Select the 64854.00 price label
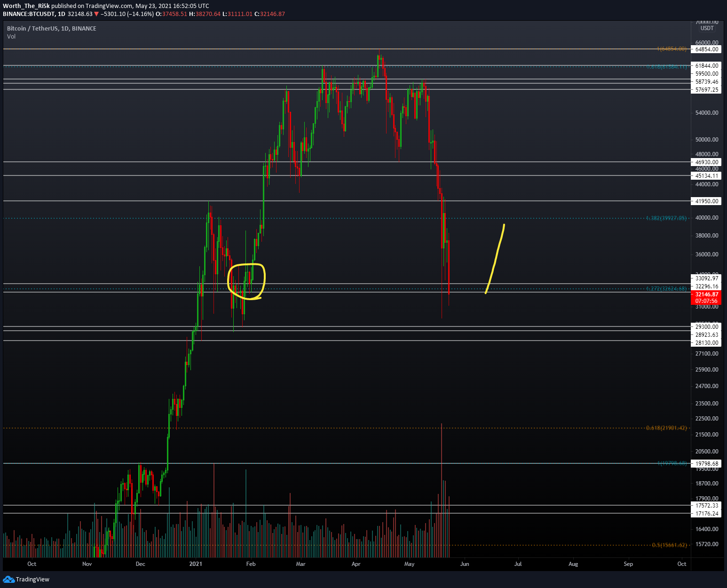Screen dimensions: 727x588 (706, 49)
